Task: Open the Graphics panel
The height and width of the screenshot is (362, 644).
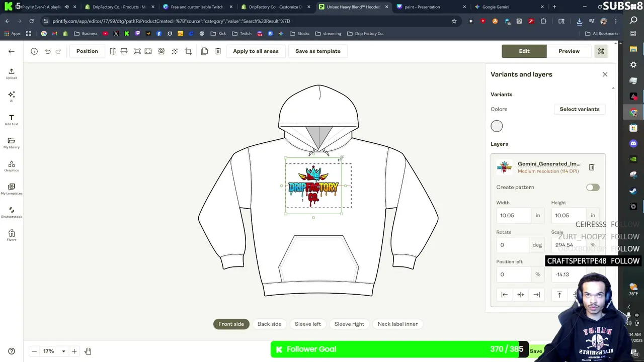Action: coord(12,166)
